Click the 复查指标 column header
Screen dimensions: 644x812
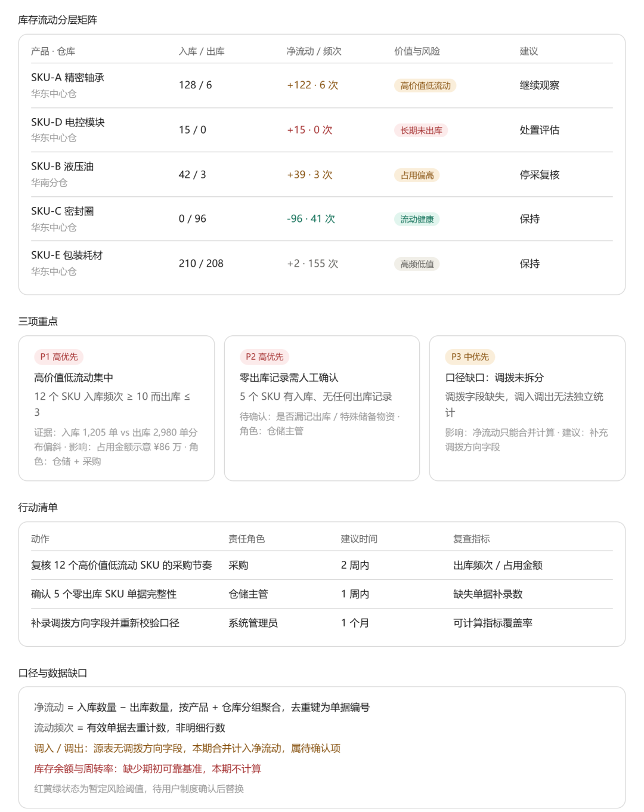(471, 539)
